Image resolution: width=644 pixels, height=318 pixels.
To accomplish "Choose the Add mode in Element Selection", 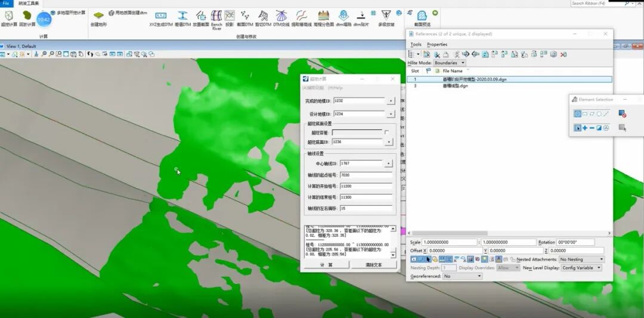I will click(x=584, y=128).
